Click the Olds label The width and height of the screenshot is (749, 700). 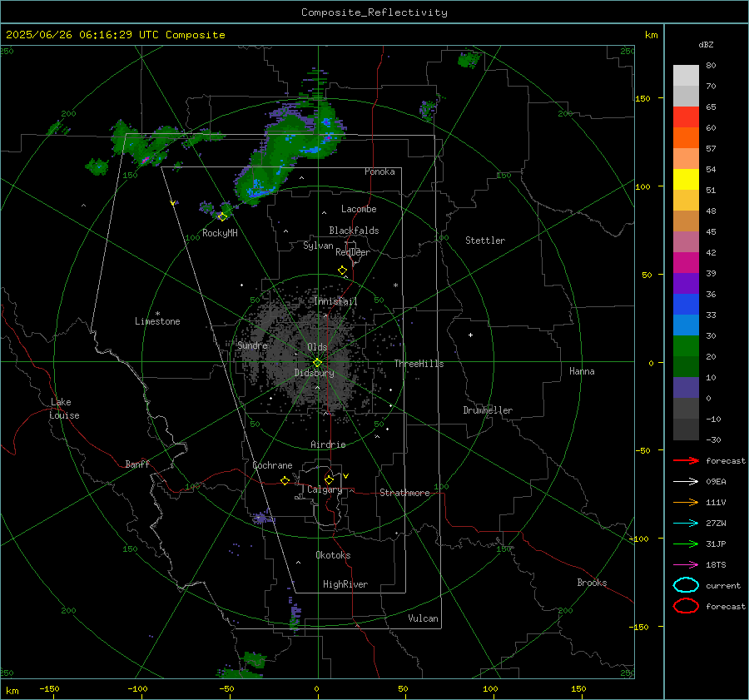[x=317, y=347]
